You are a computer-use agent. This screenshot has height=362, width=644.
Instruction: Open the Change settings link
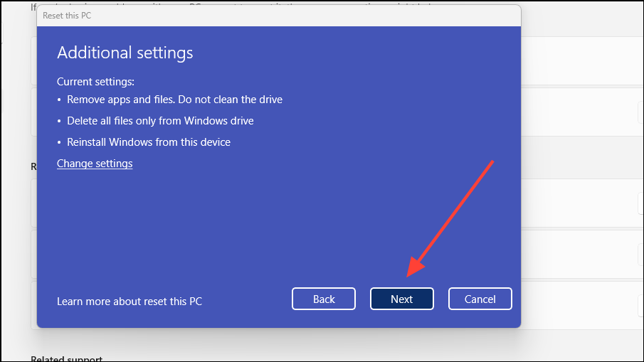pos(95,164)
